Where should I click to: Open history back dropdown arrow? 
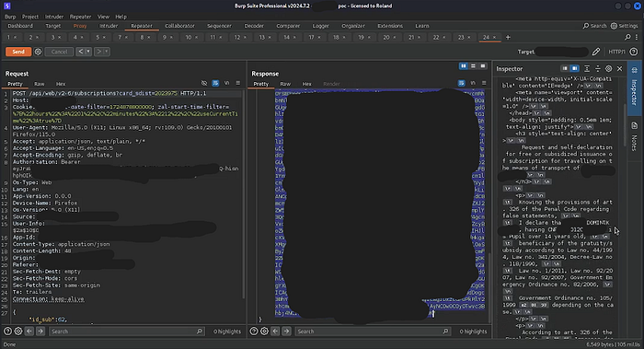88,52
